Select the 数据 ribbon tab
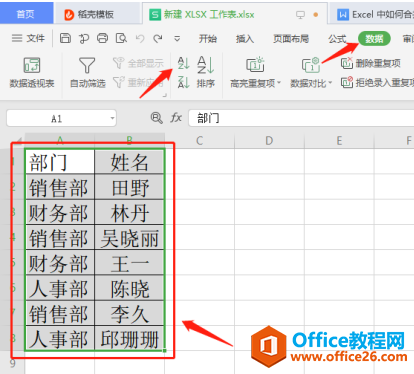 click(374, 39)
